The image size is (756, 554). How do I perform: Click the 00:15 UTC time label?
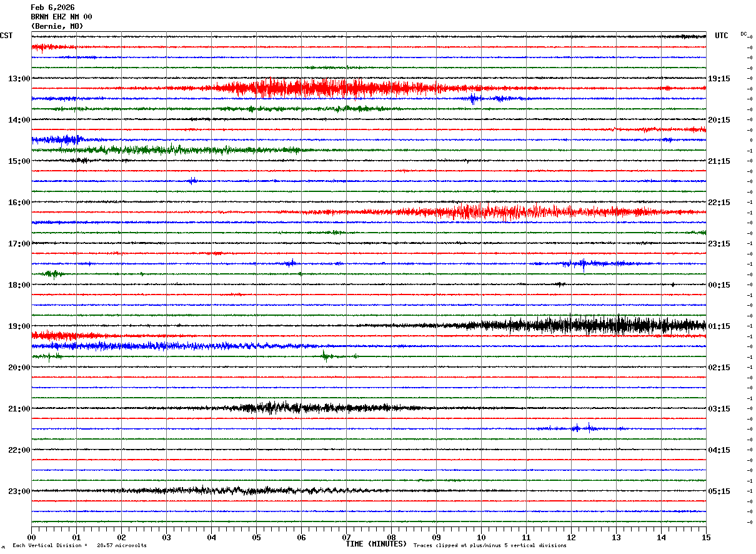[719, 285]
